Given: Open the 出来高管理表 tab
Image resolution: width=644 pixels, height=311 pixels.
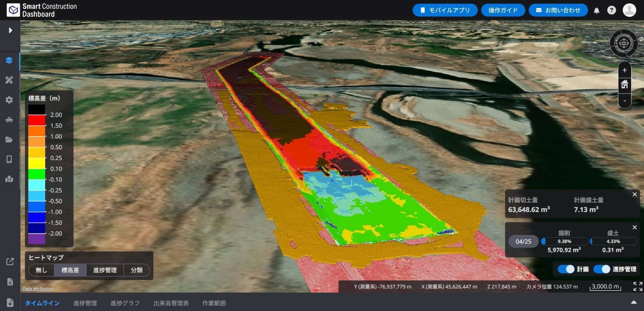Looking at the screenshot, I should [171, 303].
